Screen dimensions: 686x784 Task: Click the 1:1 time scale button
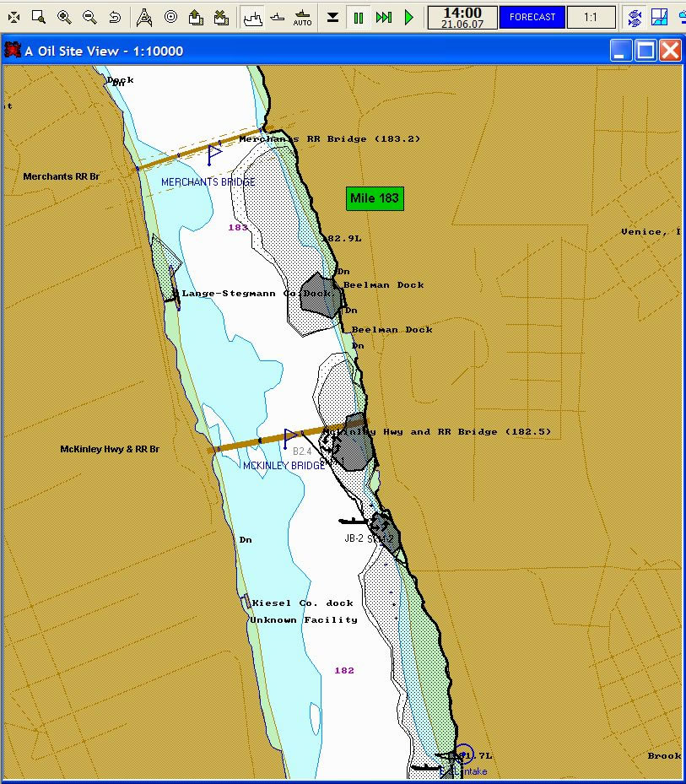(x=591, y=18)
